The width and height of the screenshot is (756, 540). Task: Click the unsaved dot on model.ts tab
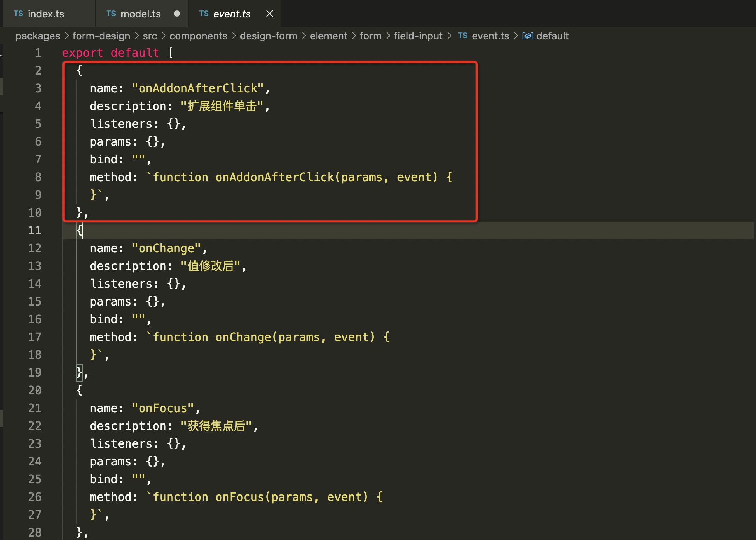tap(177, 14)
